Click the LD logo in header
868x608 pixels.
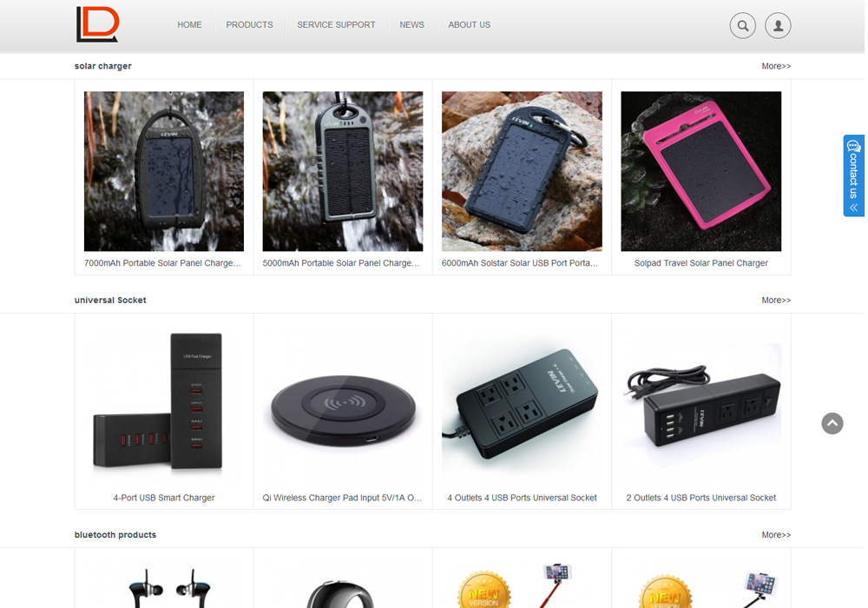tap(97, 24)
